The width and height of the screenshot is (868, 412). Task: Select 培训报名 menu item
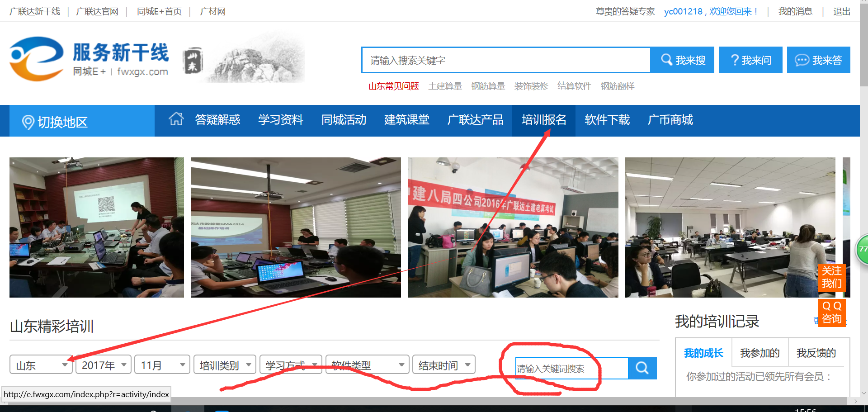(544, 120)
